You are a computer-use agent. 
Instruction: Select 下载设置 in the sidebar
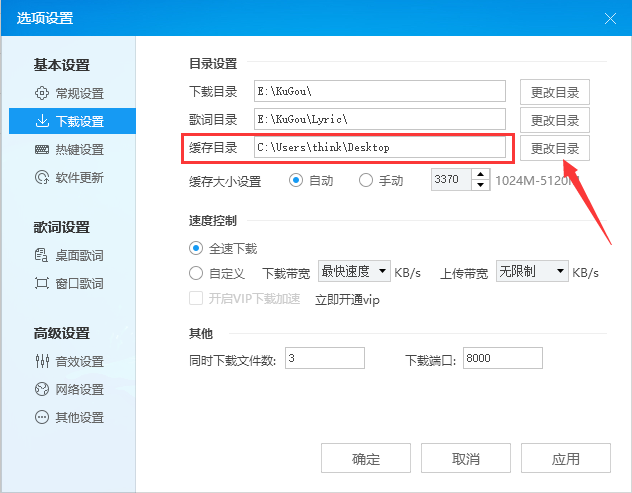pyautogui.click(x=72, y=121)
